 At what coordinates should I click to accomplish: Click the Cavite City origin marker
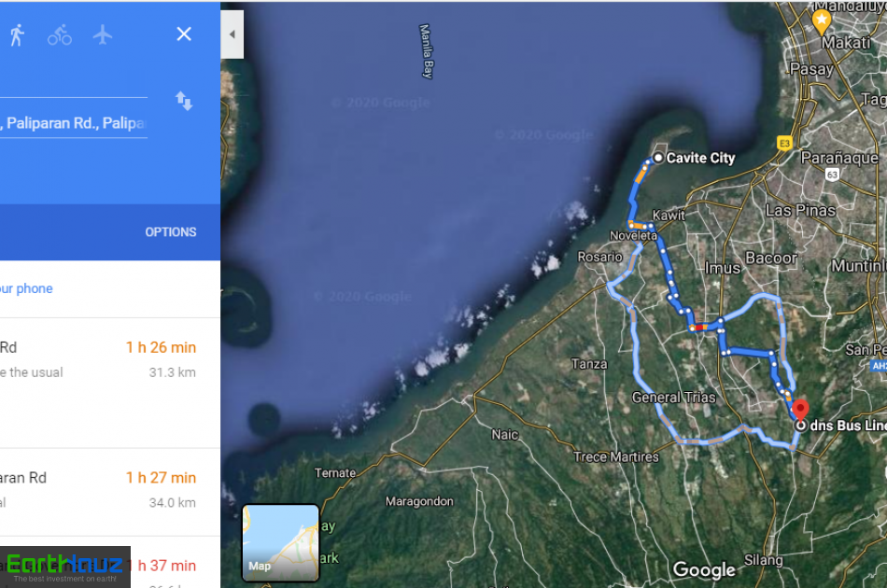click(658, 158)
